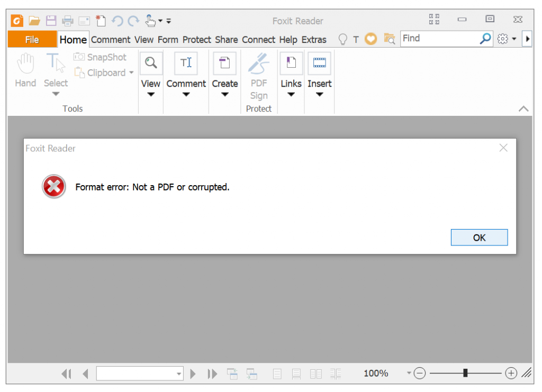This screenshot has width=542, height=392.
Task: Click the Links icon in the ribbon
Action: pos(291,63)
